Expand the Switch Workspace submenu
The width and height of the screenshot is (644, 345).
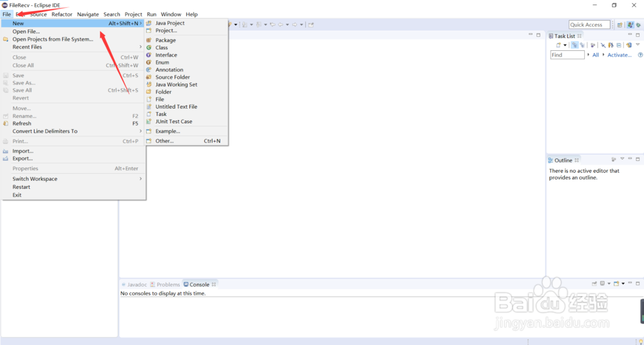pos(73,179)
